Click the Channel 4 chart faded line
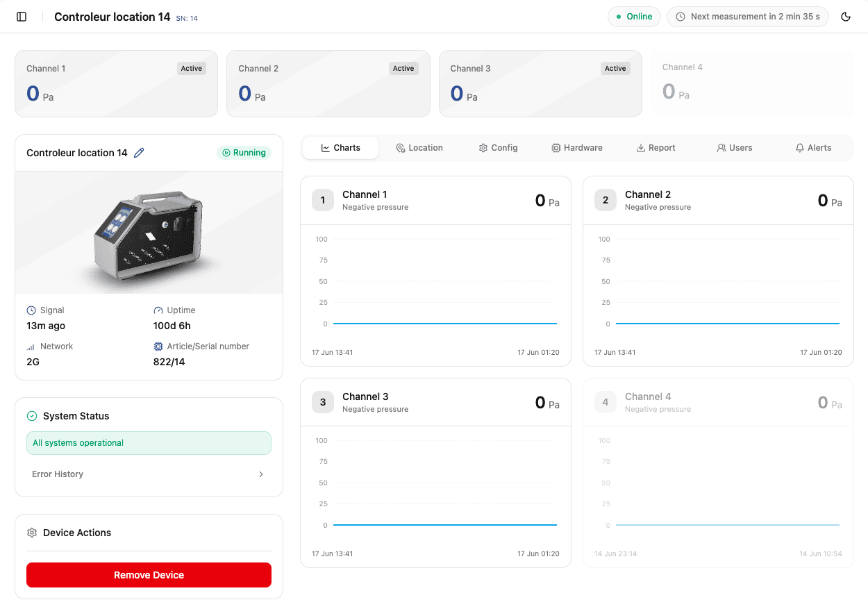 (728, 525)
